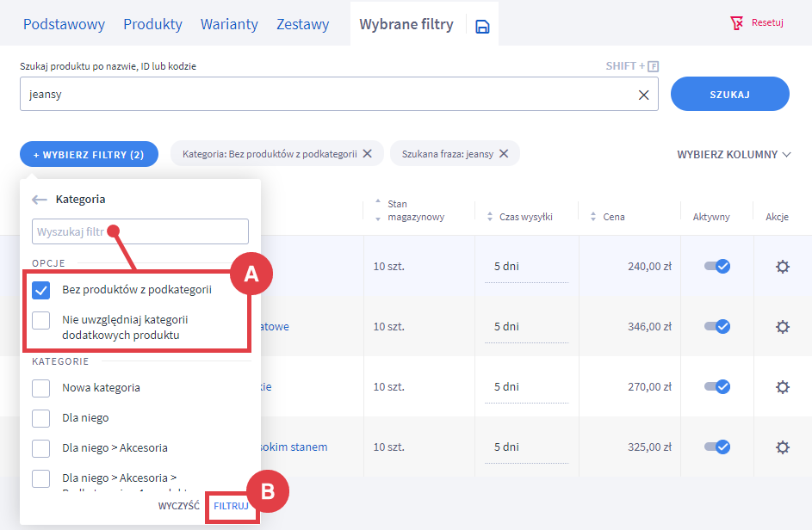The width and height of the screenshot is (812, 530).
Task: Click the price 325,00 zł
Action: click(650, 447)
